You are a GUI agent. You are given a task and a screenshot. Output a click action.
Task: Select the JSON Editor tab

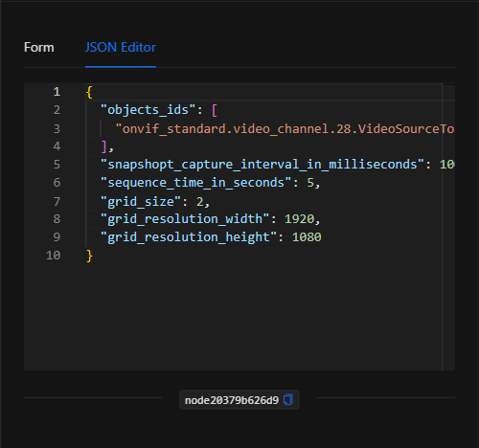pyautogui.click(x=121, y=47)
